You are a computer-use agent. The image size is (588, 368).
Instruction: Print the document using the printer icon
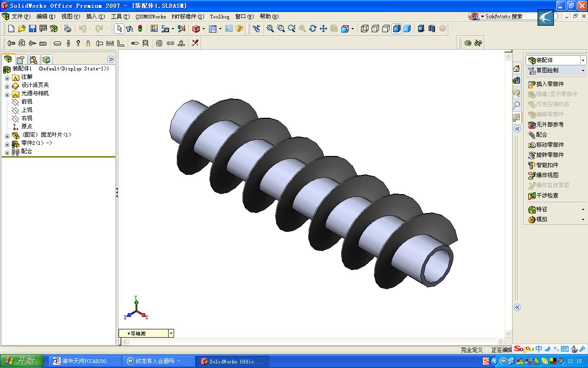[x=68, y=29]
